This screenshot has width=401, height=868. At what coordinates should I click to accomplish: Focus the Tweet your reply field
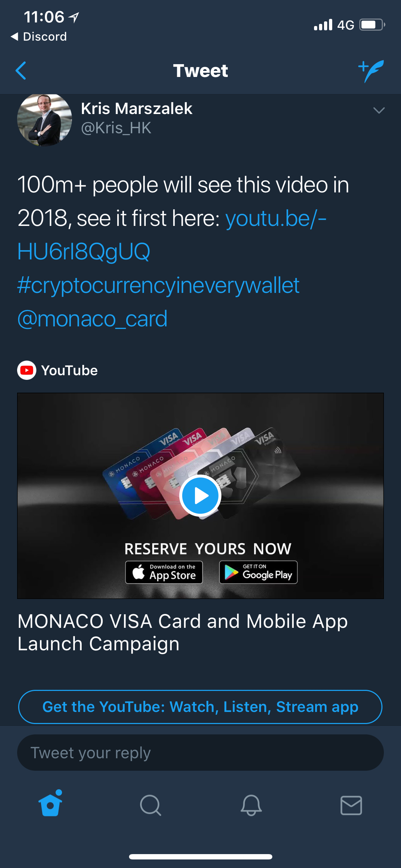click(200, 753)
